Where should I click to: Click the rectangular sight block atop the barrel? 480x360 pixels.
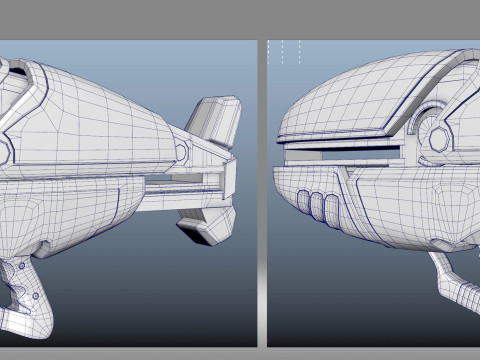coord(214,121)
